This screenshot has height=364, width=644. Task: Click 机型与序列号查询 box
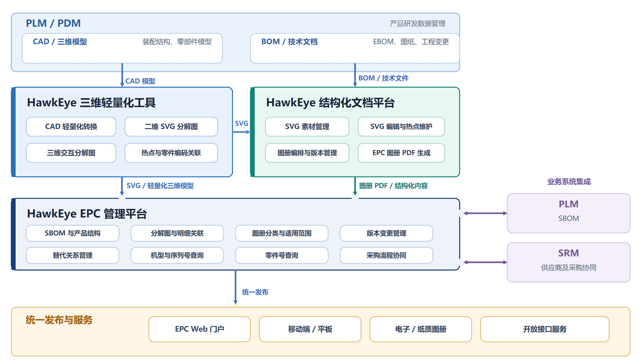(177, 255)
